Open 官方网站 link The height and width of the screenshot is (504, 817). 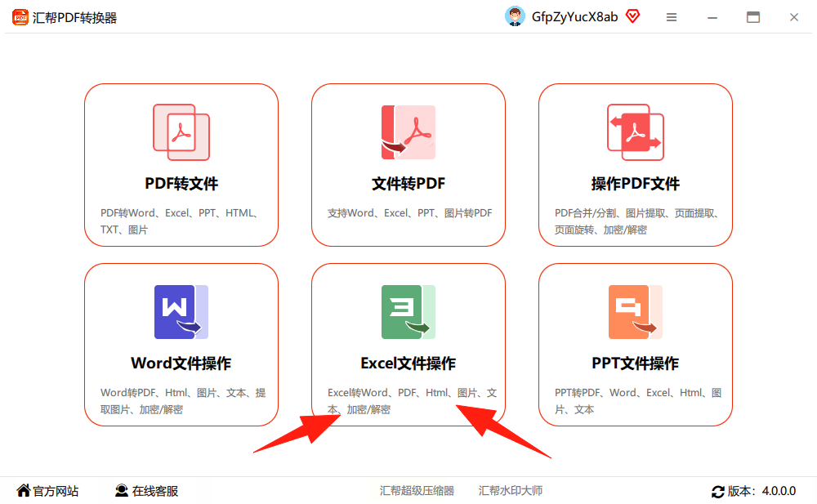pyautogui.click(x=47, y=491)
